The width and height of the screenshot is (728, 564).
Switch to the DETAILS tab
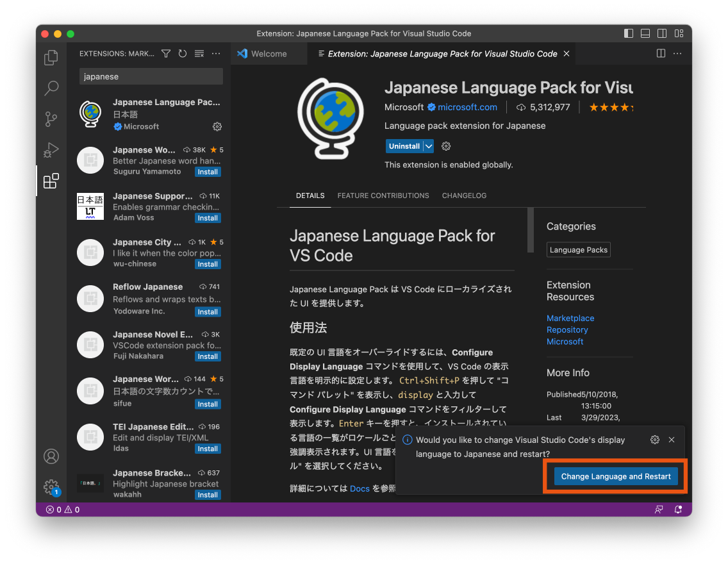310,195
